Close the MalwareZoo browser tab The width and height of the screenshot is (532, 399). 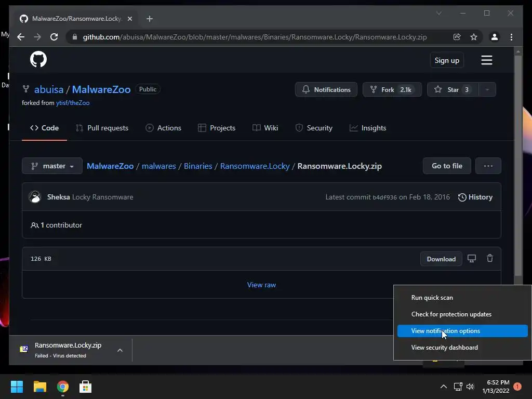129,19
